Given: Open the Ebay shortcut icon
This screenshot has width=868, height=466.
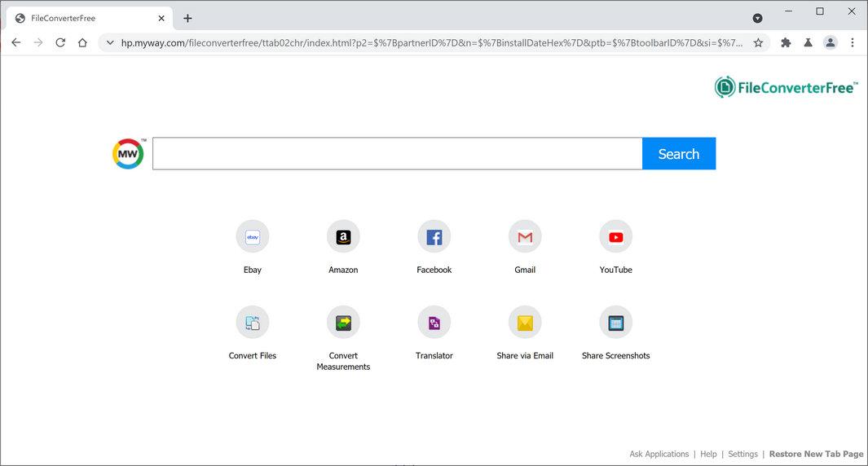Looking at the screenshot, I should pyautogui.click(x=253, y=237).
